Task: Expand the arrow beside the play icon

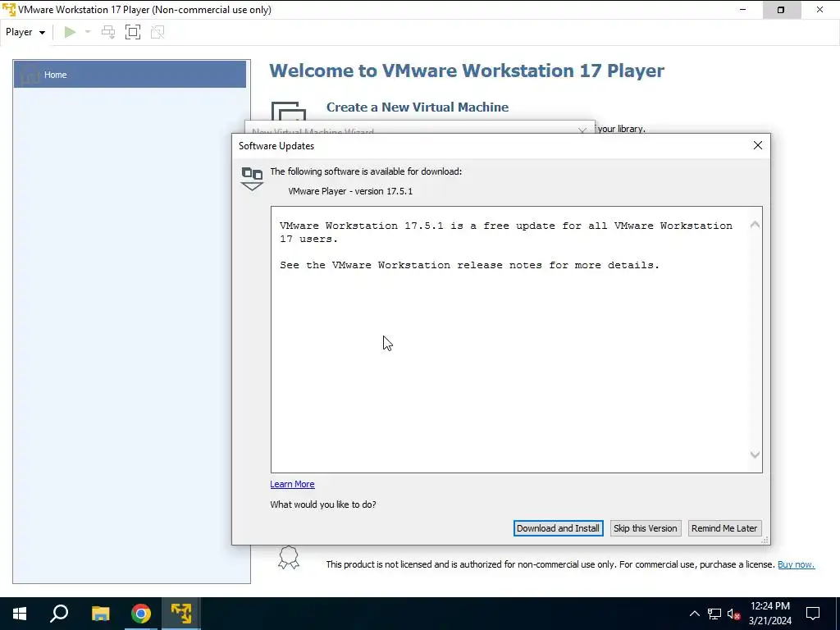Action: click(x=88, y=32)
